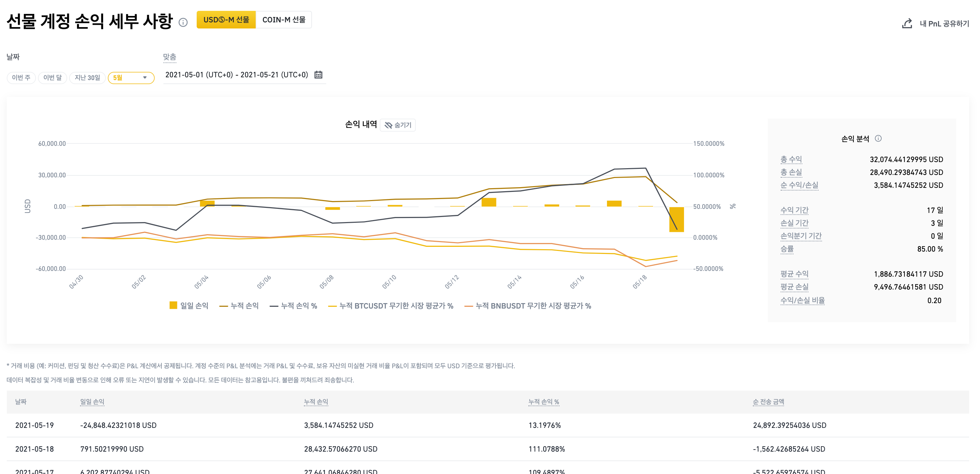Click the info icon next to 손익 분석
Screen dimensions: 980x474
878,138
